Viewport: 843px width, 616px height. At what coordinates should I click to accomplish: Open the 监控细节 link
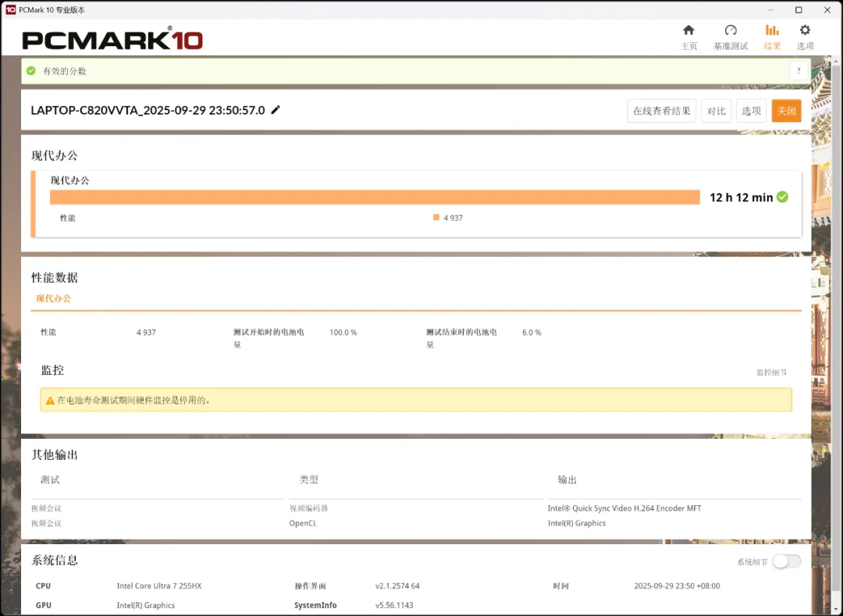pyautogui.click(x=771, y=372)
